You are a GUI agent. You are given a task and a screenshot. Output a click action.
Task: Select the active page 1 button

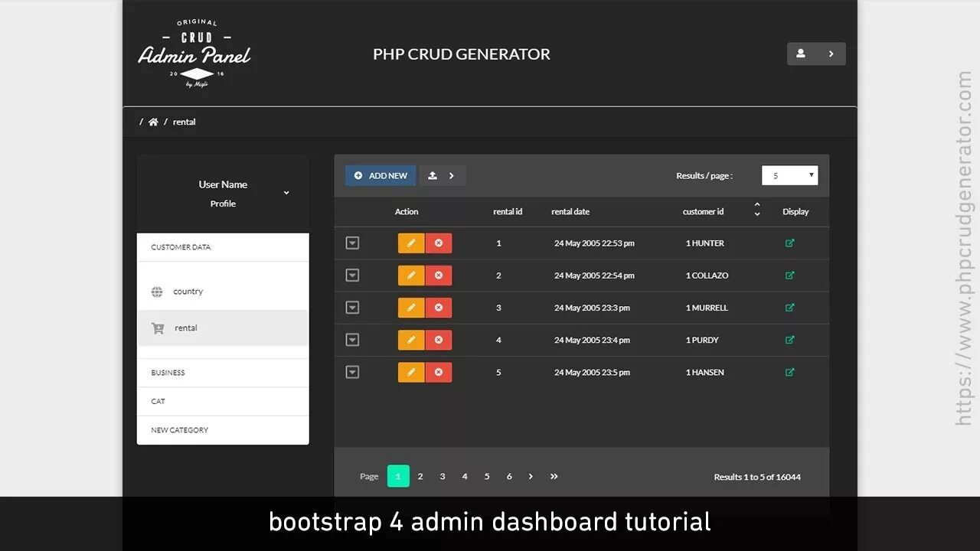[398, 476]
